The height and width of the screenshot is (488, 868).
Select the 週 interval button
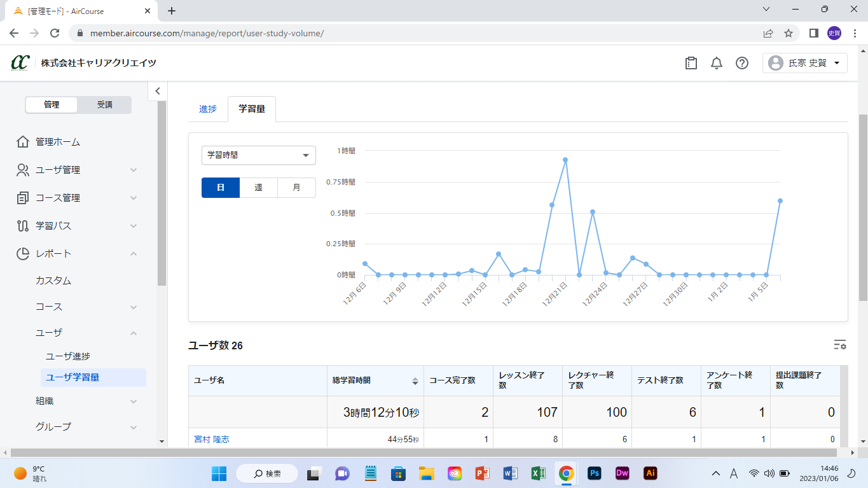click(x=259, y=188)
